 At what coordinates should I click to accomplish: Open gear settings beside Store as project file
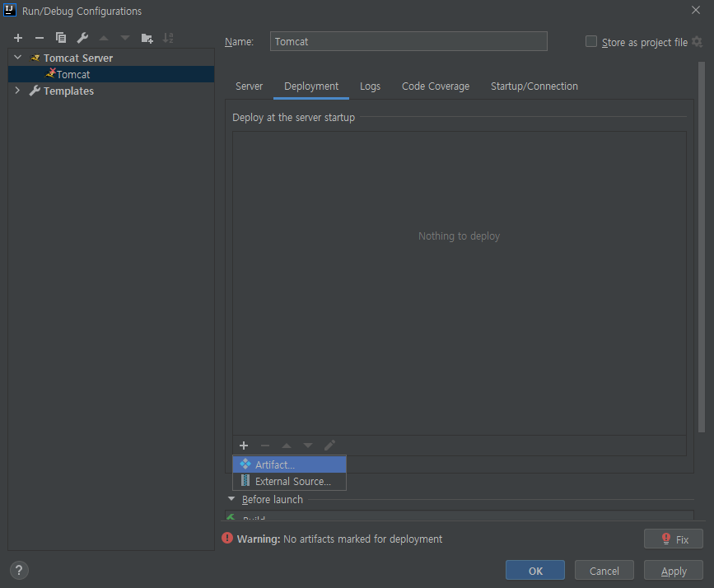pos(697,42)
